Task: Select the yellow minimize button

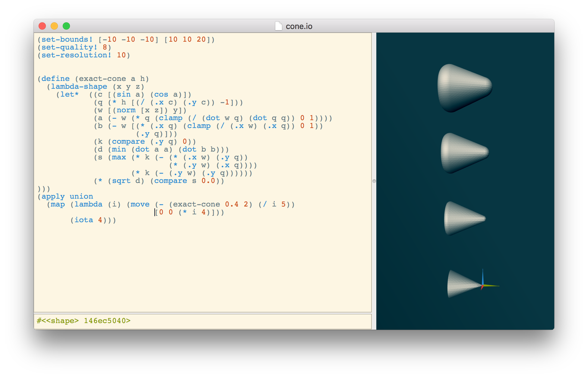Action: [x=54, y=26]
